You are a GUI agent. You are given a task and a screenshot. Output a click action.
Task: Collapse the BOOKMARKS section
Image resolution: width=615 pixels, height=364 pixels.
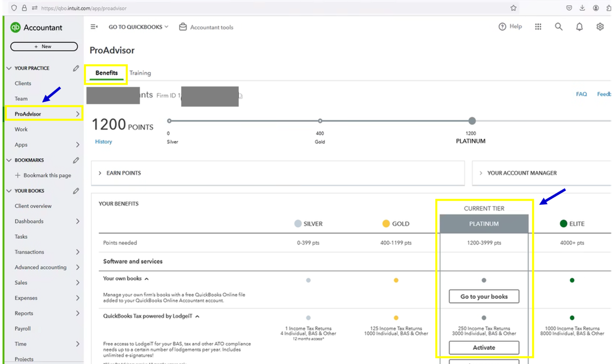pos(9,160)
